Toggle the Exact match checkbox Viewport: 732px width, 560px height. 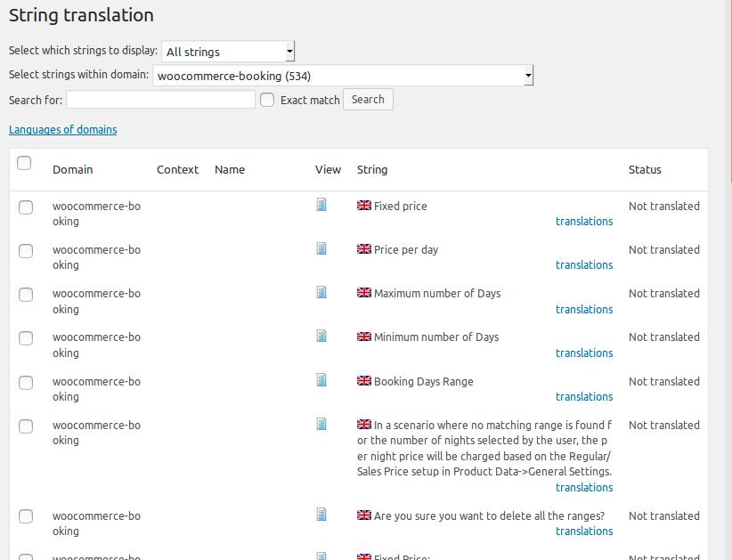click(267, 100)
